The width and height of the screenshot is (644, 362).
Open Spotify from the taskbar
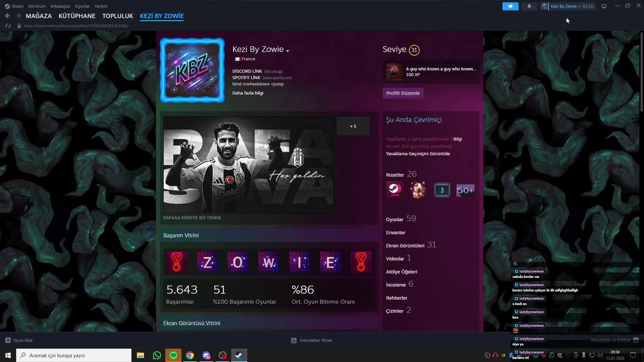click(173, 355)
